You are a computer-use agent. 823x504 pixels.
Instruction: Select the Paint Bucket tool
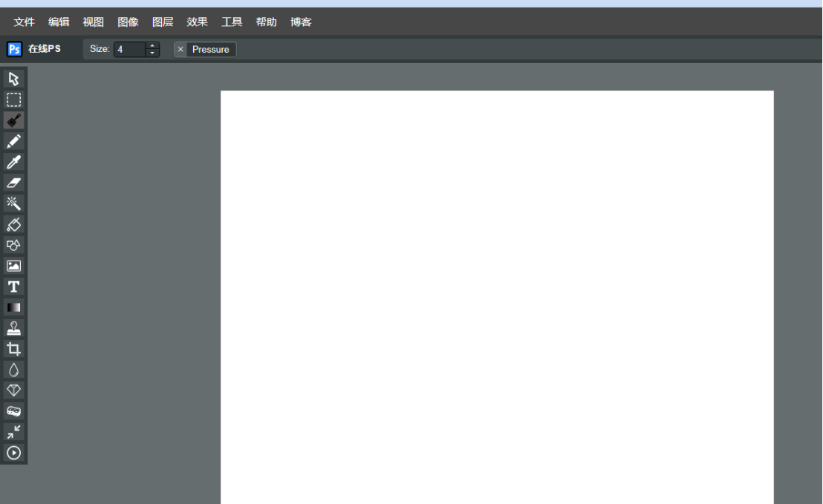pos(13,223)
